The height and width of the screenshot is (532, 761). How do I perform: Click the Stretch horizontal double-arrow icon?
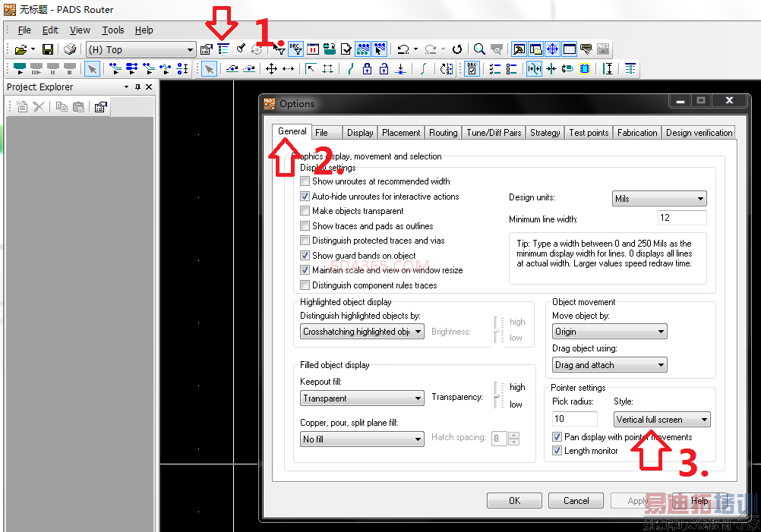289,69
